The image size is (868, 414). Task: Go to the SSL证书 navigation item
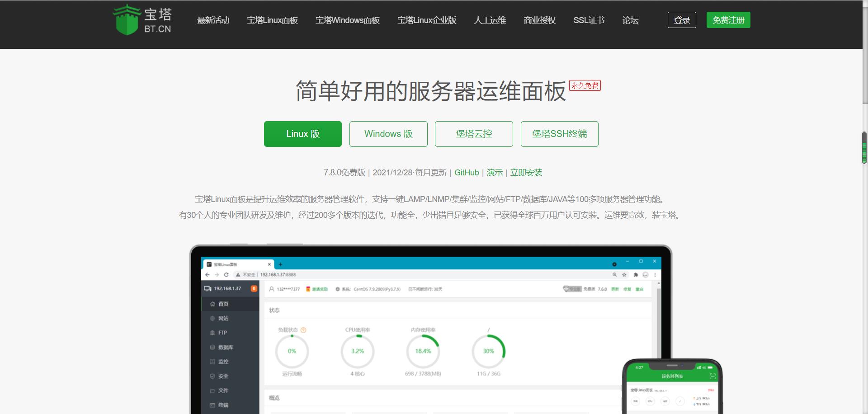[589, 20]
